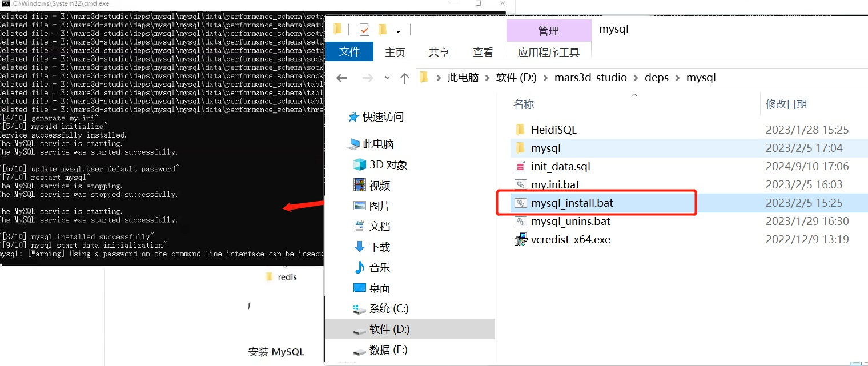The image size is (868, 366).
Task: Click the 2022/12/9 13:19 modified date
Action: [x=807, y=239]
